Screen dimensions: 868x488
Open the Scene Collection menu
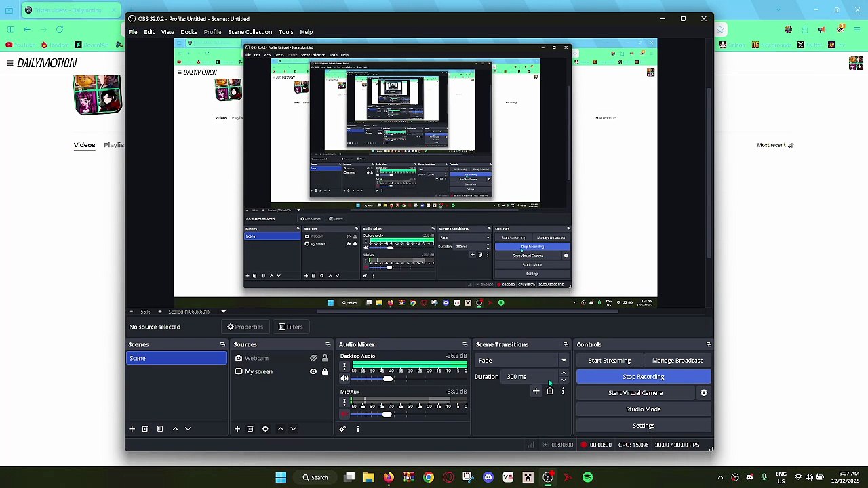250,32
